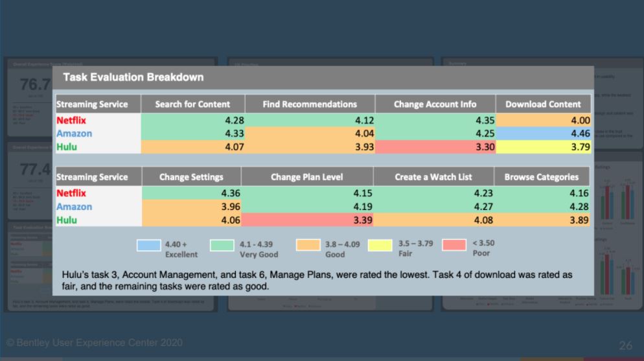Click Netflix Download Content value 4.00

click(x=581, y=121)
